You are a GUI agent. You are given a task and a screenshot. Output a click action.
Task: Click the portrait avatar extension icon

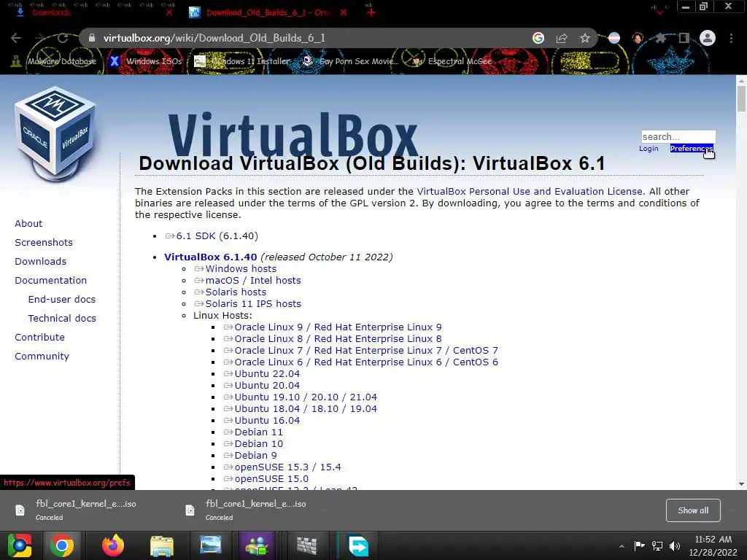638,38
